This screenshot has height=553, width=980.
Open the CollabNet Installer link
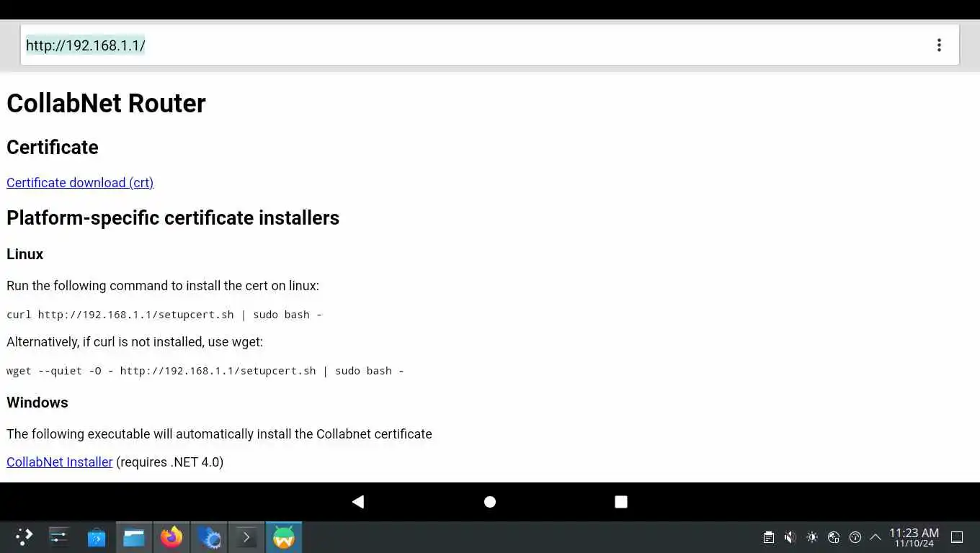(x=60, y=462)
